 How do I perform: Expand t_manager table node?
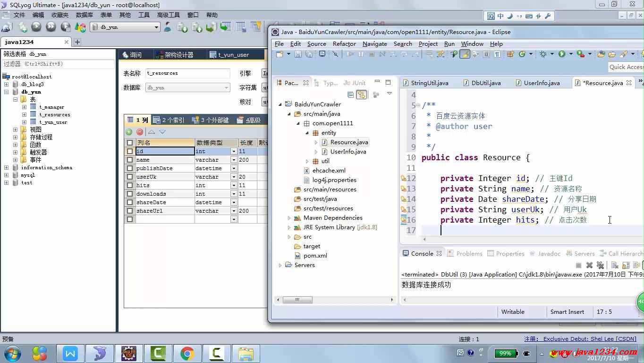coord(24,107)
